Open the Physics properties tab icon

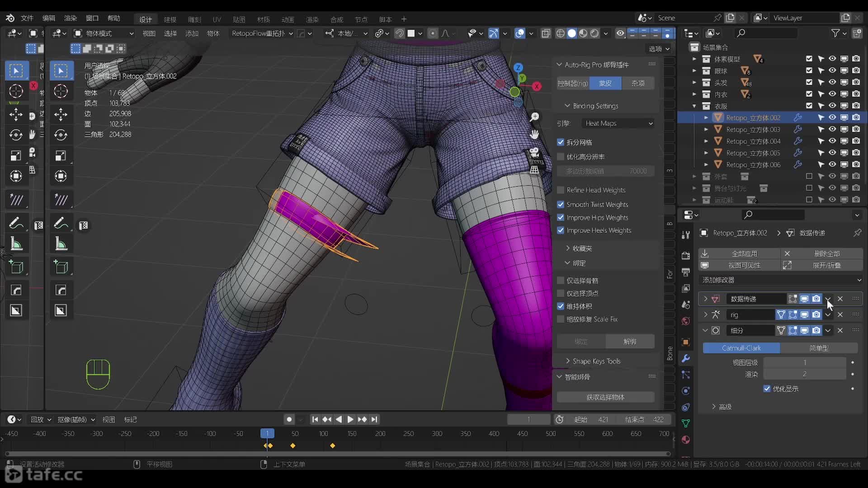[x=686, y=391]
